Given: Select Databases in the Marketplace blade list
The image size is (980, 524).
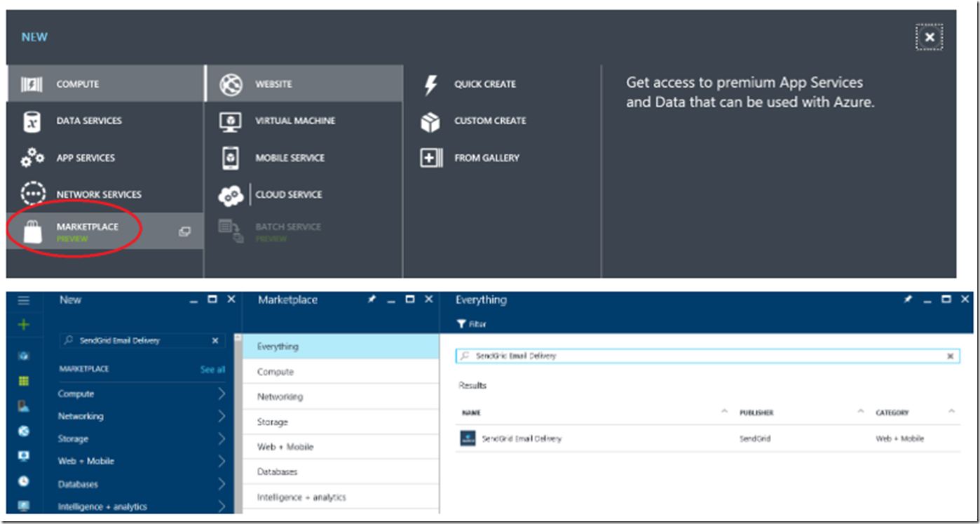Looking at the screenshot, I should click(341, 472).
